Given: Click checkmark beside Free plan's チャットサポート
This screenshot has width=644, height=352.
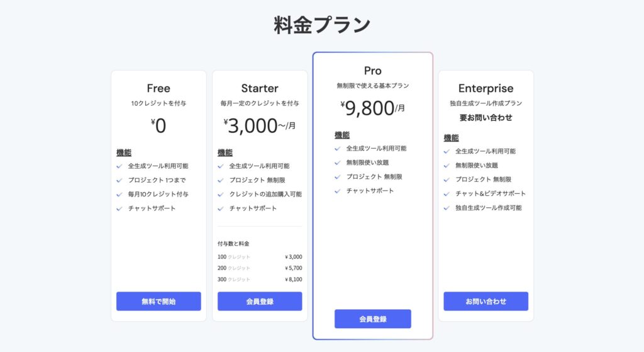Looking at the screenshot, I should point(119,208).
